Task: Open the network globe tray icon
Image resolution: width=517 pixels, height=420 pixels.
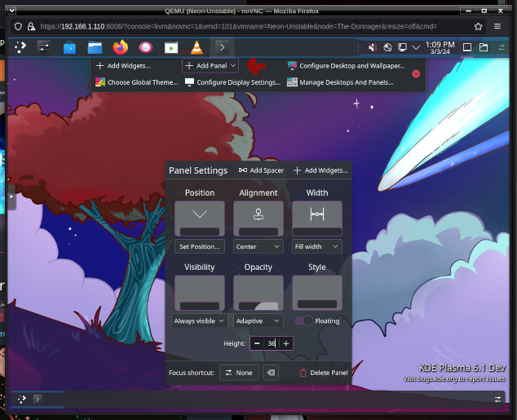Action: 388,47
